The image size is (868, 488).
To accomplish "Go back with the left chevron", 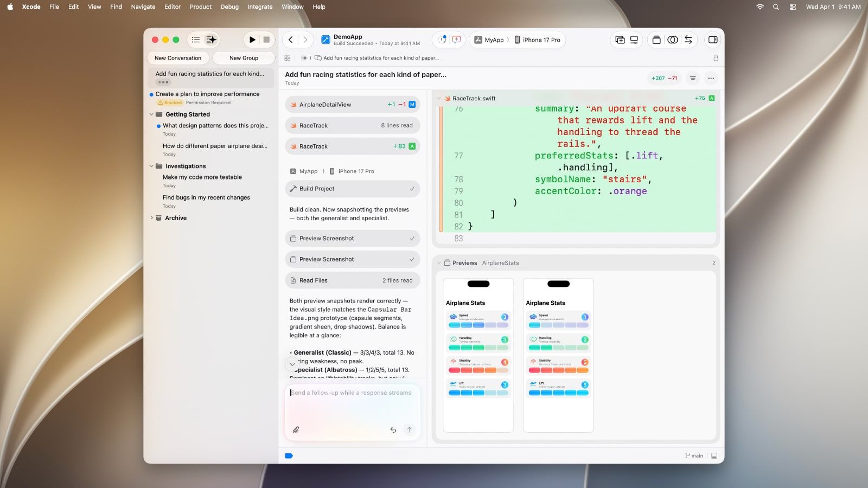I will coord(291,40).
